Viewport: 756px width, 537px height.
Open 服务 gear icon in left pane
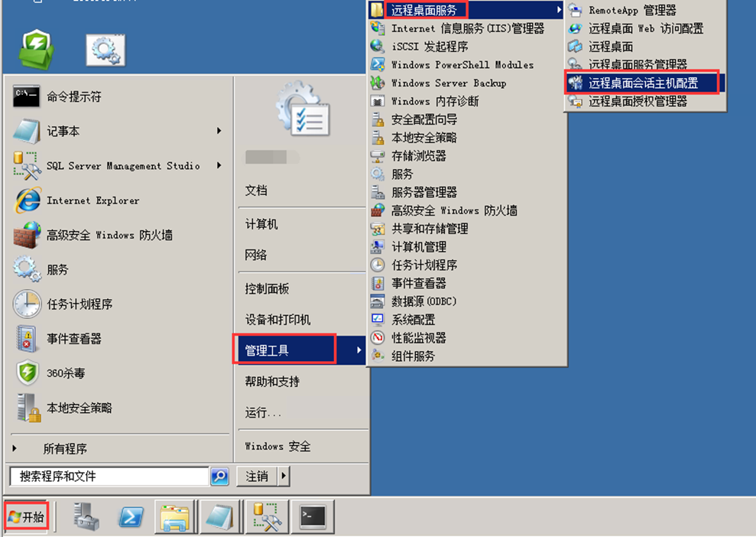(27, 269)
